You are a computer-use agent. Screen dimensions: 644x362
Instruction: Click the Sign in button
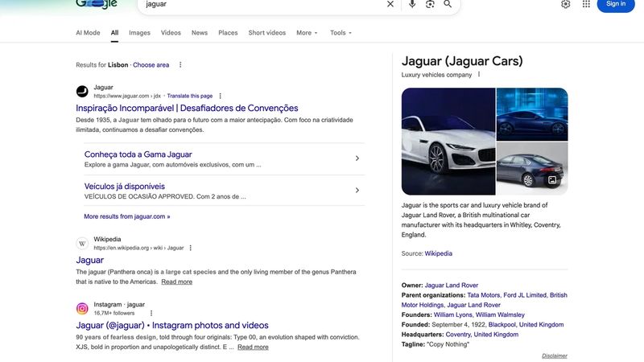tap(616, 4)
